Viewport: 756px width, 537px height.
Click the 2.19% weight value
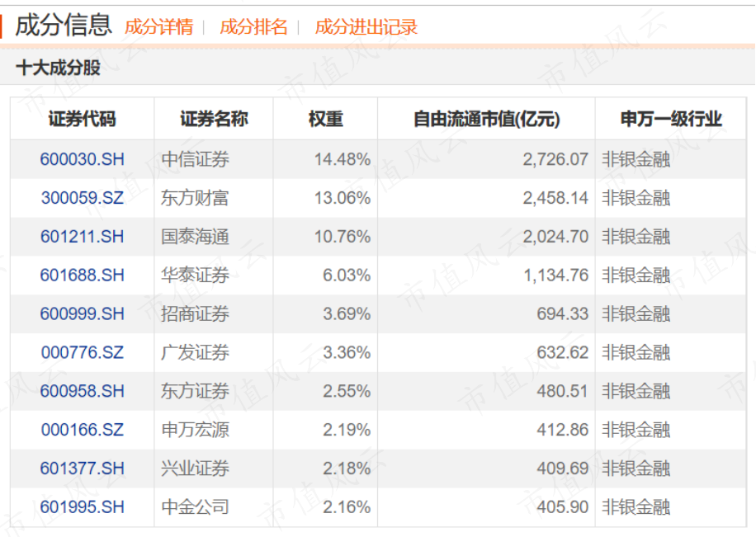coord(347,430)
